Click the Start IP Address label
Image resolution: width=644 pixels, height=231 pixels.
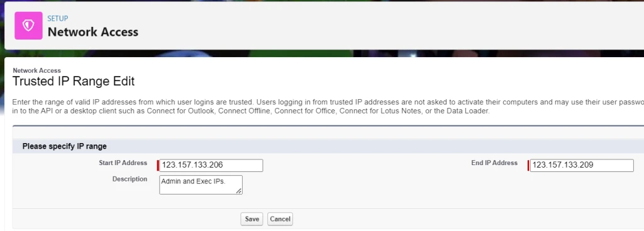tap(123, 163)
